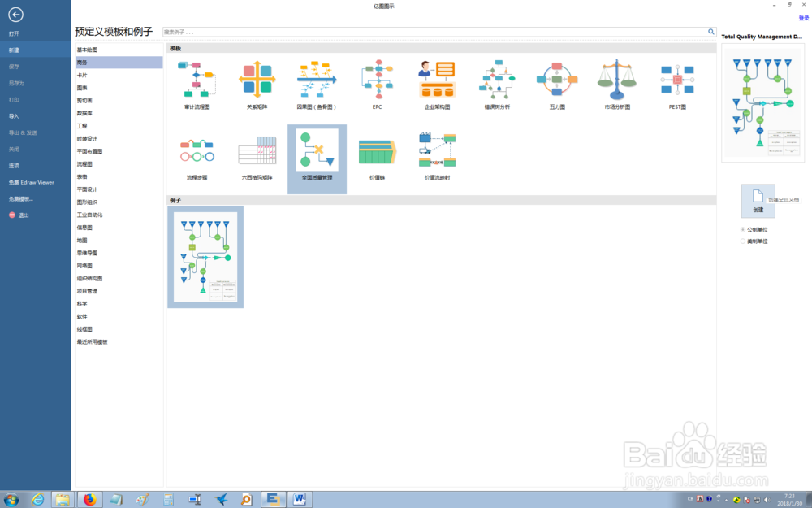Select the 企业架构图 template
The height and width of the screenshot is (508, 812).
pyautogui.click(x=437, y=80)
